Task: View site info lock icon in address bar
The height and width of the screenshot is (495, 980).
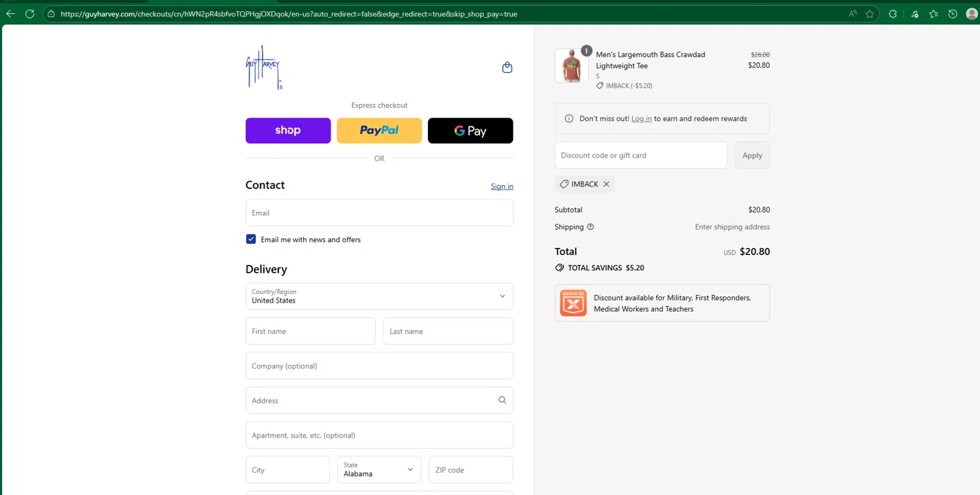Action: tap(51, 14)
